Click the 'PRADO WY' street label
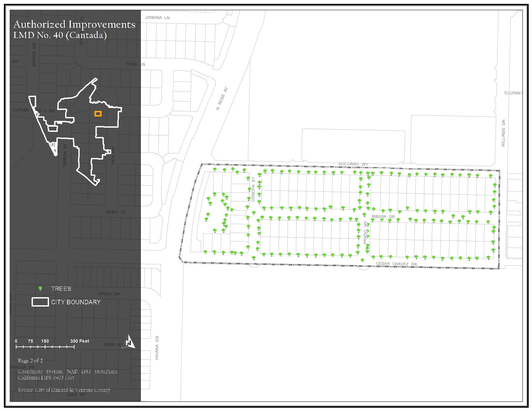The width and height of the screenshot is (532, 411). [365, 232]
